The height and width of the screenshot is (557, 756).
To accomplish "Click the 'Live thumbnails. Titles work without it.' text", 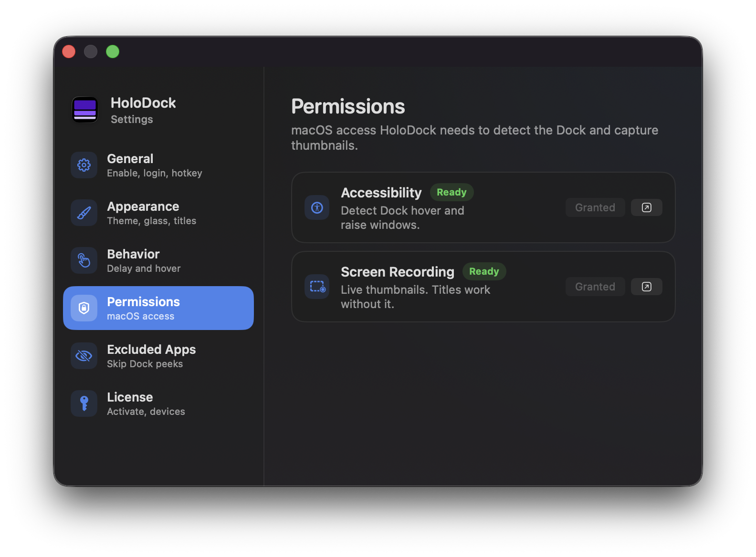I will (415, 297).
